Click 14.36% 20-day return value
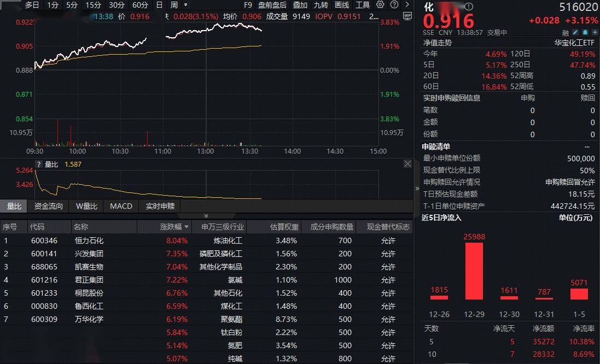 coord(494,76)
